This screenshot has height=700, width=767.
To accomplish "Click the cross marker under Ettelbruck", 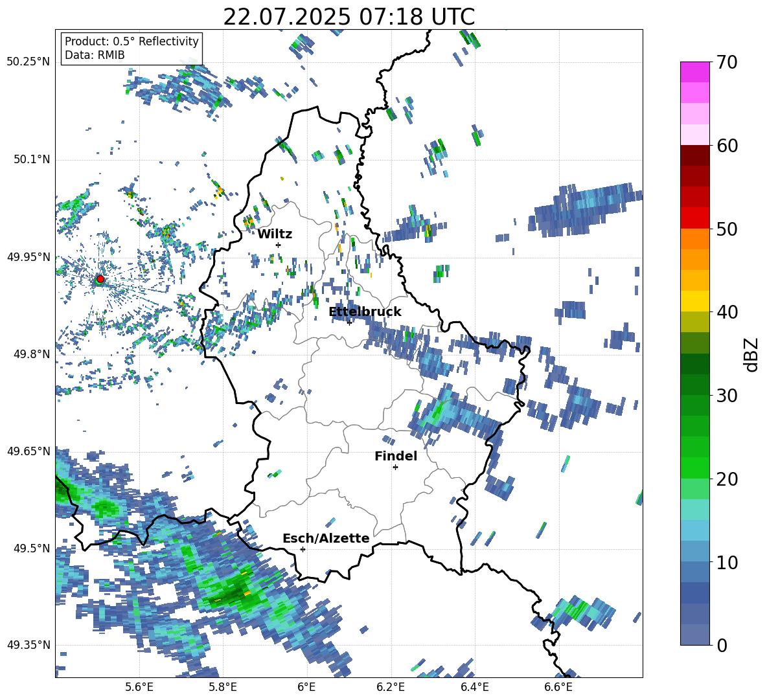I will 349,322.
